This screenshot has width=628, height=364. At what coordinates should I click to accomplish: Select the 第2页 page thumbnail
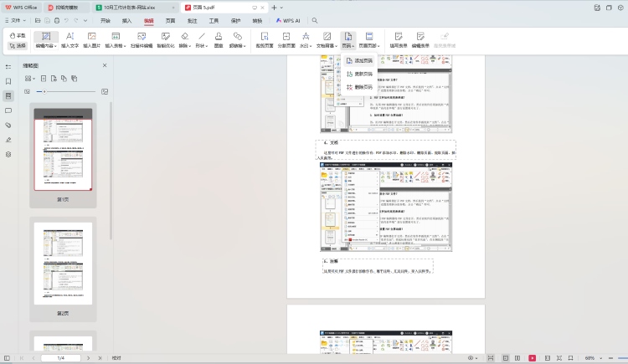(63, 269)
